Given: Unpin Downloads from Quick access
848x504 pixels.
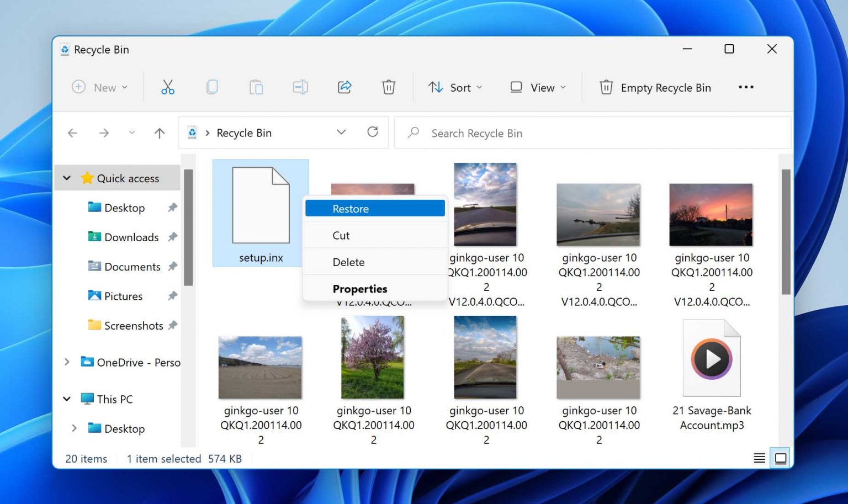Looking at the screenshot, I should [173, 237].
